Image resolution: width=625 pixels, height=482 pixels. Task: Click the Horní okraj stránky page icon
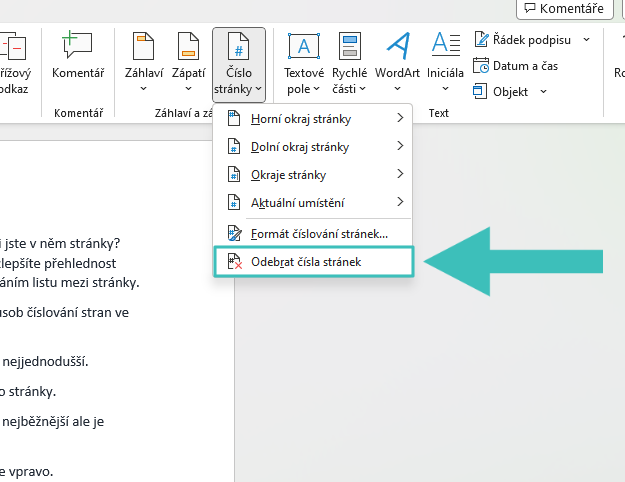pos(234,118)
